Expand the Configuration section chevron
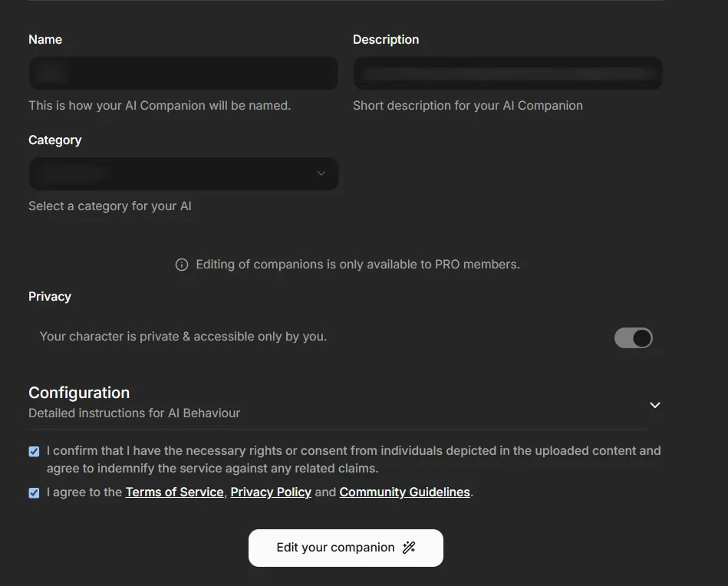The width and height of the screenshot is (728, 586). point(654,405)
